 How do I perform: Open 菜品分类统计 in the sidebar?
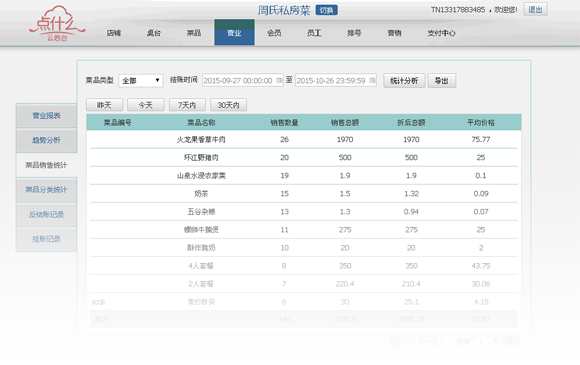pos(46,190)
